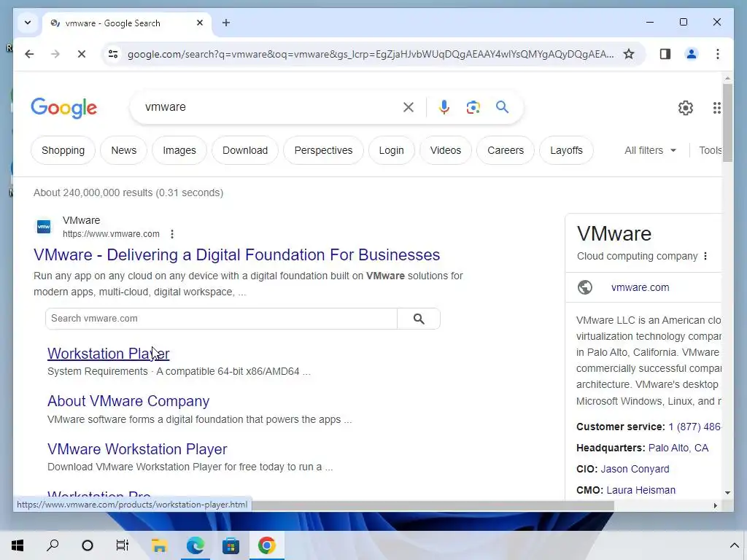Open the Windows Start menu
The image size is (747, 560).
click(x=18, y=545)
